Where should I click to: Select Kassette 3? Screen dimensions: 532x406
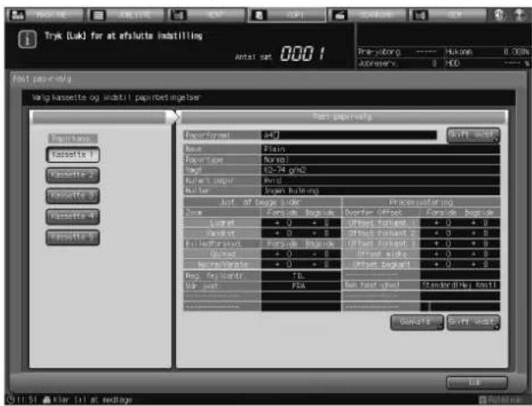(x=73, y=196)
